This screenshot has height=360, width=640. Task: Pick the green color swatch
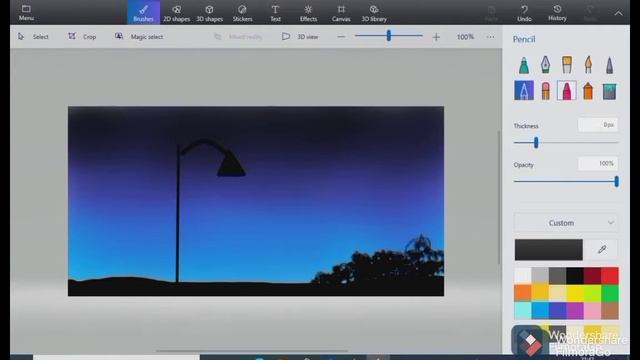[x=610, y=293]
